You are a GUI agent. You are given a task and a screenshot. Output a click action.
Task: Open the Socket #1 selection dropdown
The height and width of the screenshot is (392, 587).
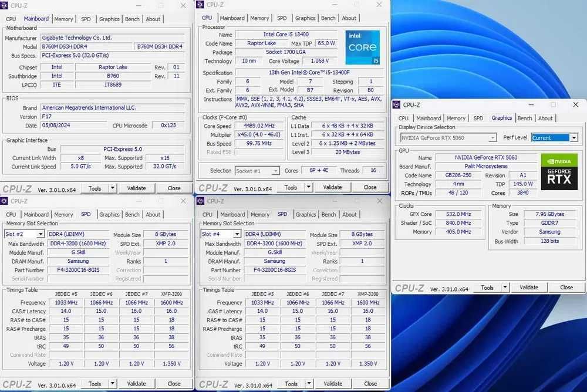point(275,171)
